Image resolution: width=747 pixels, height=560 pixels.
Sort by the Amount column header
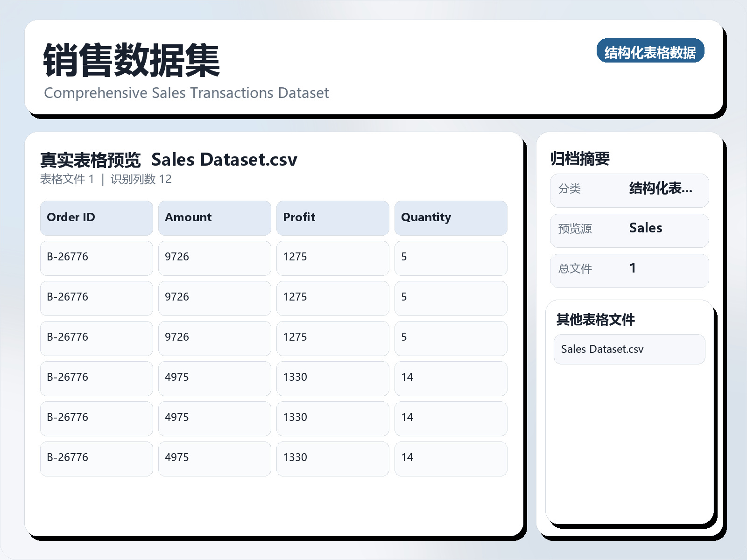click(214, 218)
